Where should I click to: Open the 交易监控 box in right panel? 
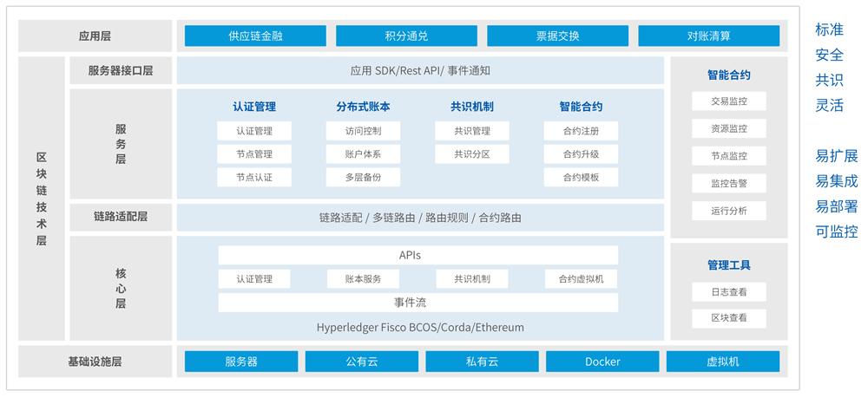click(x=728, y=101)
